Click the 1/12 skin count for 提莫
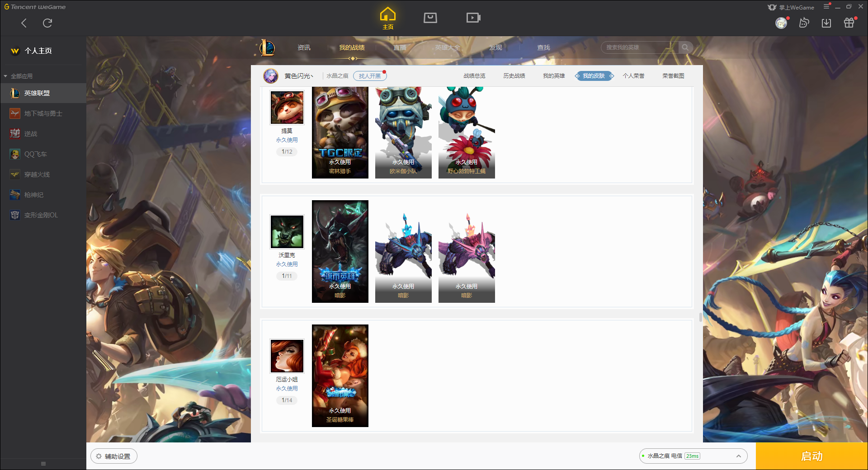Screen dimensions: 868x470 [287, 152]
